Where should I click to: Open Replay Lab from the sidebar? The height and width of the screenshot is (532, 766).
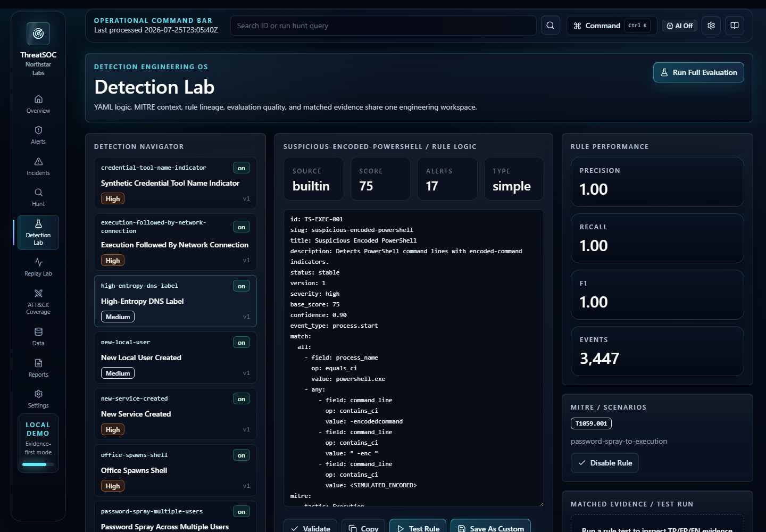click(38, 267)
